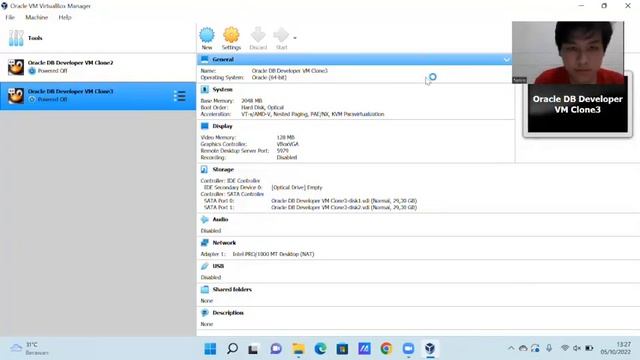Open taskbar Search
Image resolution: width=640 pixels, height=360 pixels.
(x=232, y=349)
